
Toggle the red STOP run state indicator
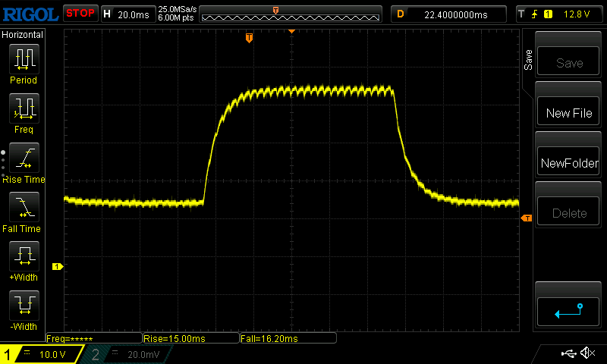80,13
